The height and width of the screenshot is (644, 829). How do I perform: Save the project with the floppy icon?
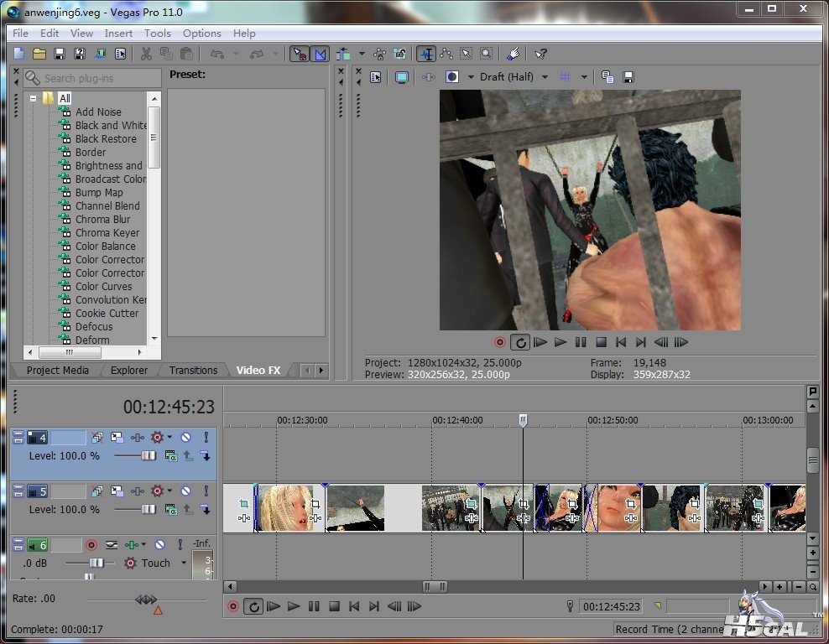click(60, 54)
